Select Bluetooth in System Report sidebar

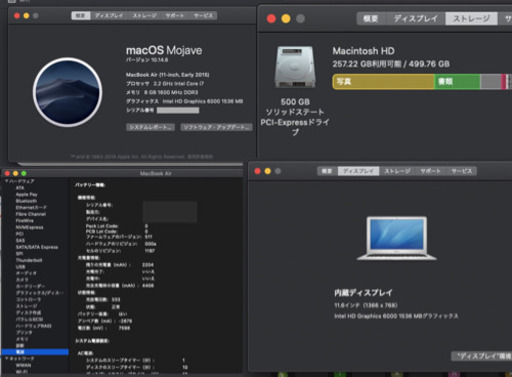[26, 201]
